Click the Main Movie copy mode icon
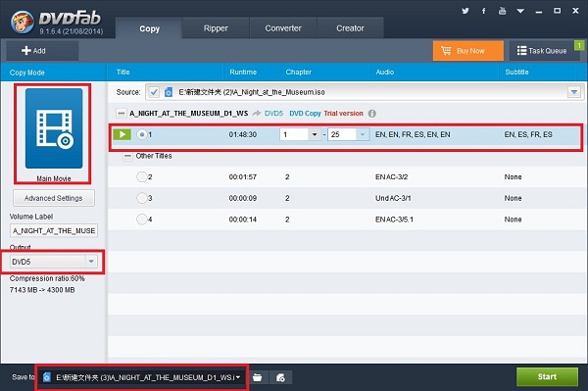 click(54, 128)
